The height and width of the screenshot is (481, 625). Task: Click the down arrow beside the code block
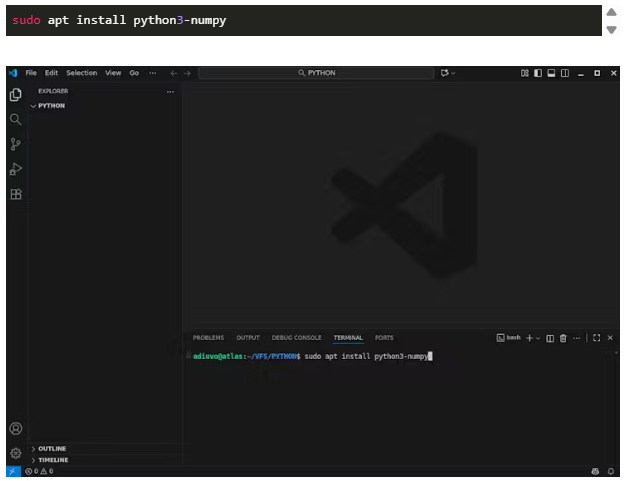612,29
